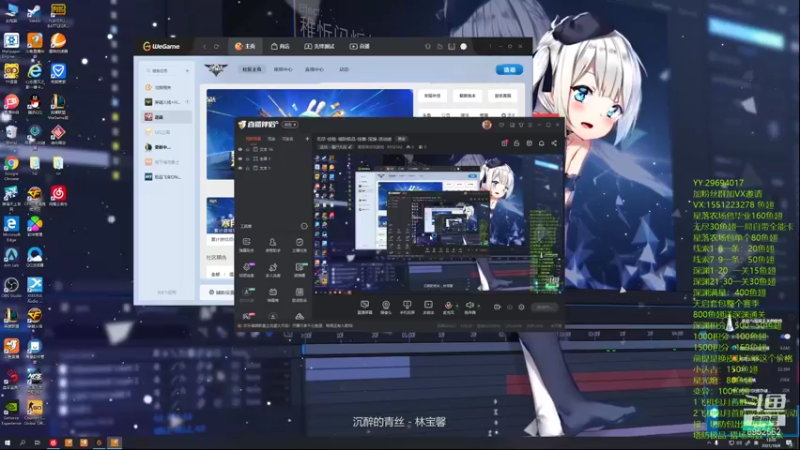Select League of Legends in WeGame sidebar
Viewport: 800px width, 450px height.
click(x=167, y=147)
